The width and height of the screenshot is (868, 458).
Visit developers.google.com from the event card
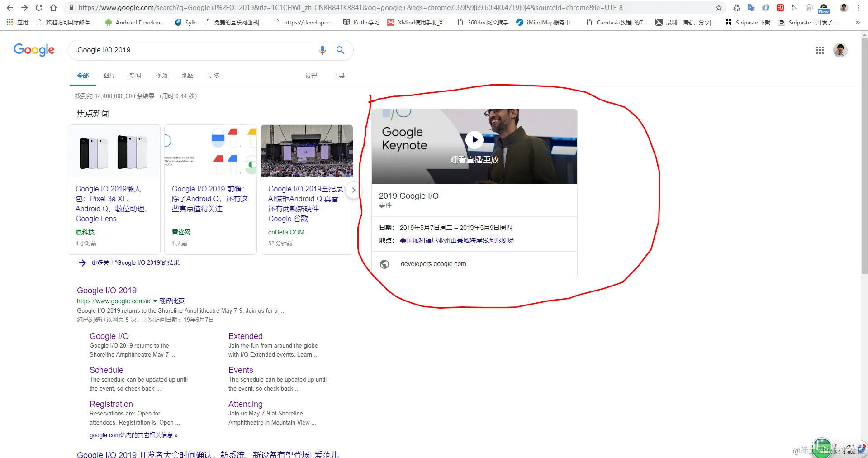[x=433, y=264]
